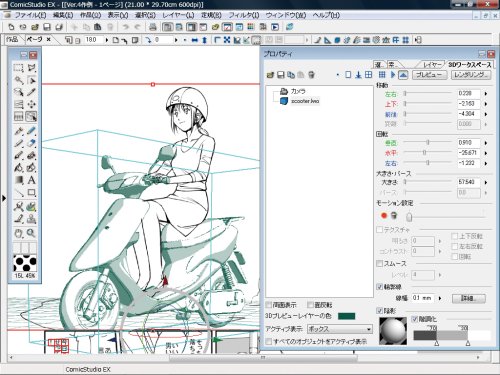Uncheck the 階調化 checkbox
Viewport: 500px width, 375px height.
(x=414, y=319)
